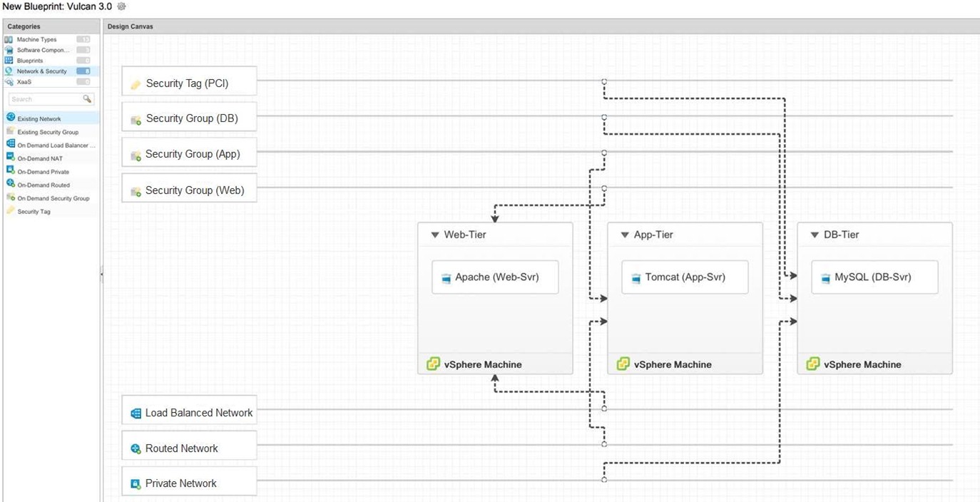The height and width of the screenshot is (502, 980).
Task: Select the On Demand Load Balancer icon
Action: (x=9, y=145)
